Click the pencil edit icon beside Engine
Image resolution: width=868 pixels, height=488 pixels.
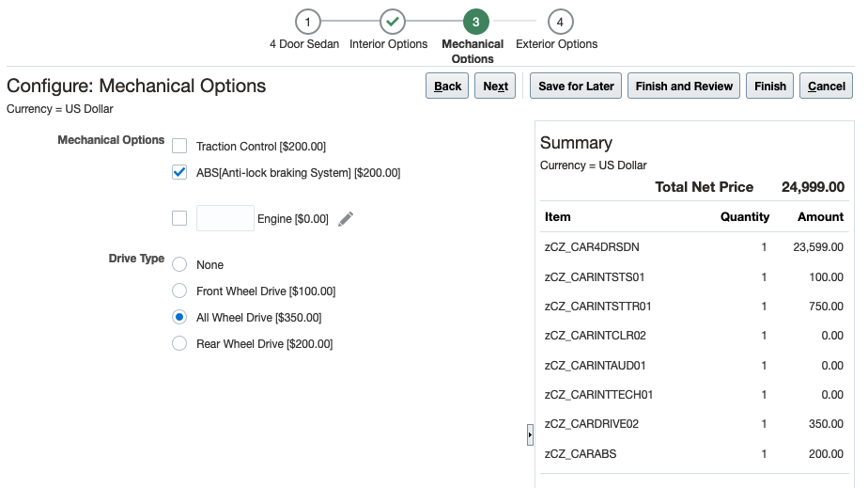click(x=346, y=219)
